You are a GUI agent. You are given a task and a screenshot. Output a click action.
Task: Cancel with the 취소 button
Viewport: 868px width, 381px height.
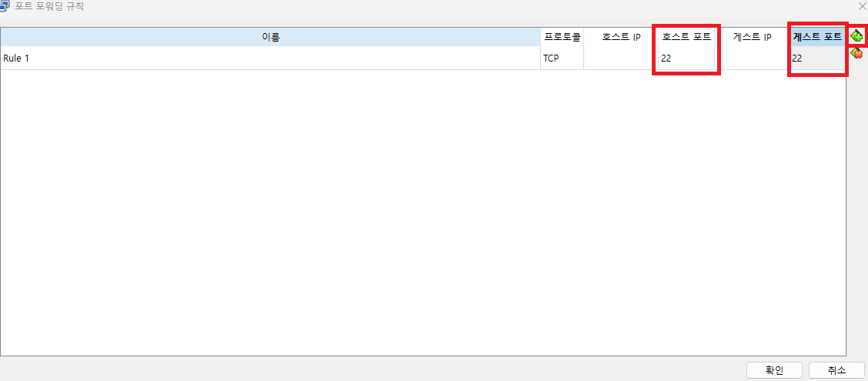click(836, 370)
